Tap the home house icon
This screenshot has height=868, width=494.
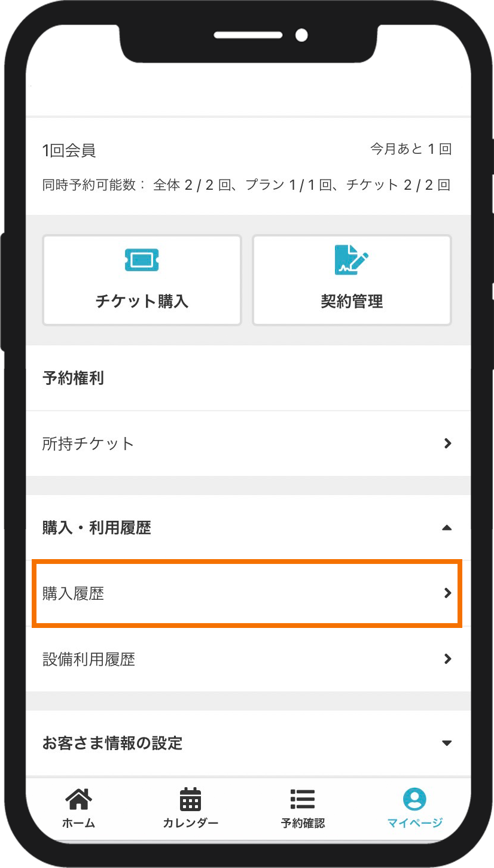[x=78, y=799]
